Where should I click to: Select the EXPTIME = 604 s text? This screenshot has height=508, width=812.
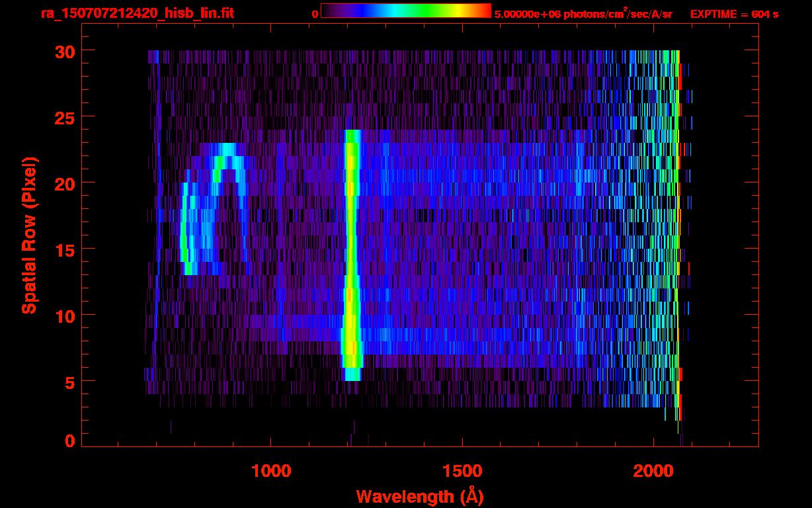coord(734,14)
